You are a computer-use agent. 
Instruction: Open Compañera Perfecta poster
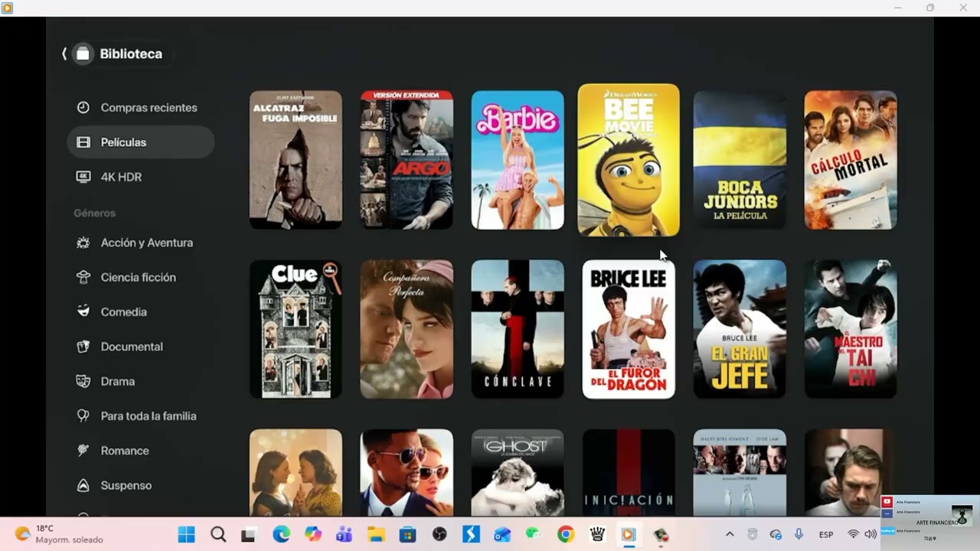tap(407, 329)
